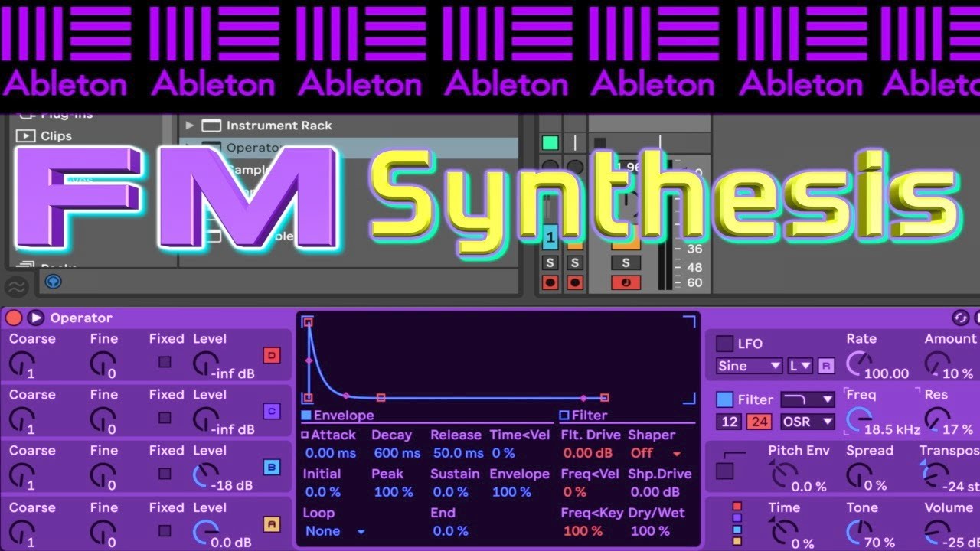This screenshot has width=980, height=551.
Task: Open the OSR filter circuit dropdown
Action: [808, 422]
